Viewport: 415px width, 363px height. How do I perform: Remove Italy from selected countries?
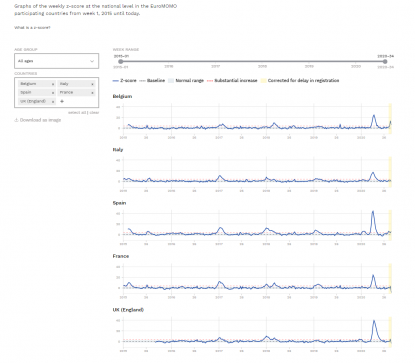(92, 84)
